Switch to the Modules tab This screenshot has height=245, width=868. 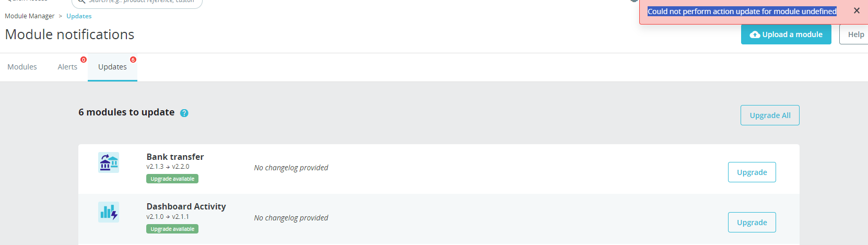coord(22,67)
